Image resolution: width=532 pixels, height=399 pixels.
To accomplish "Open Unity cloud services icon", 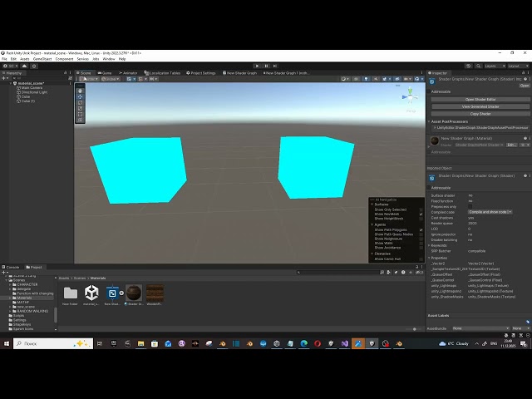I will point(24,66).
